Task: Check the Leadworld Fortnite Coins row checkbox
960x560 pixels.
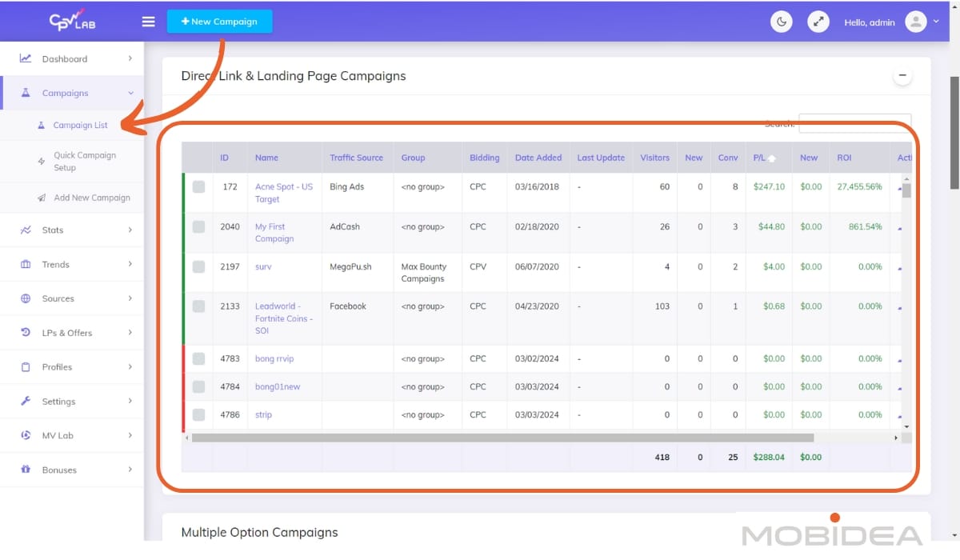Action: 198,306
